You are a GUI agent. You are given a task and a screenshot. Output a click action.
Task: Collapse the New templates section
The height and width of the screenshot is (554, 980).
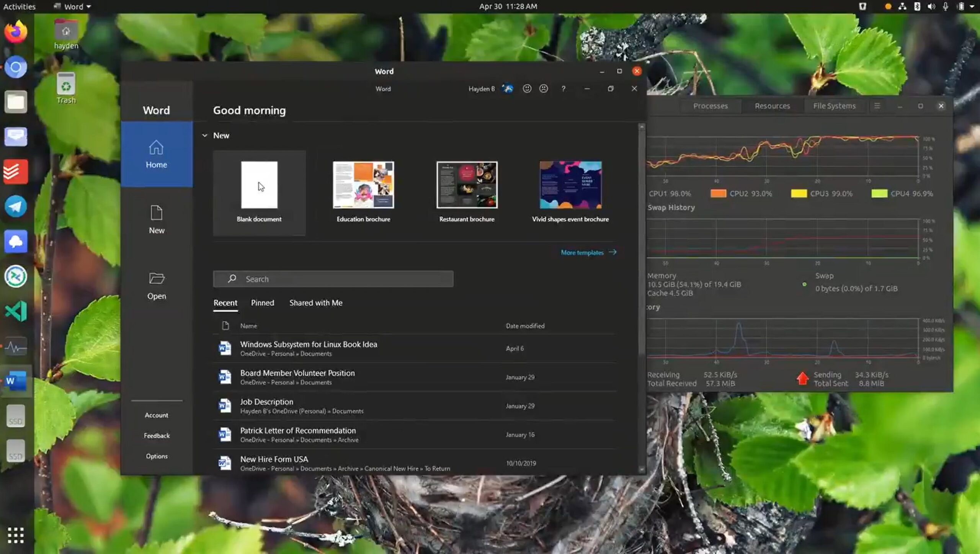[x=205, y=135]
